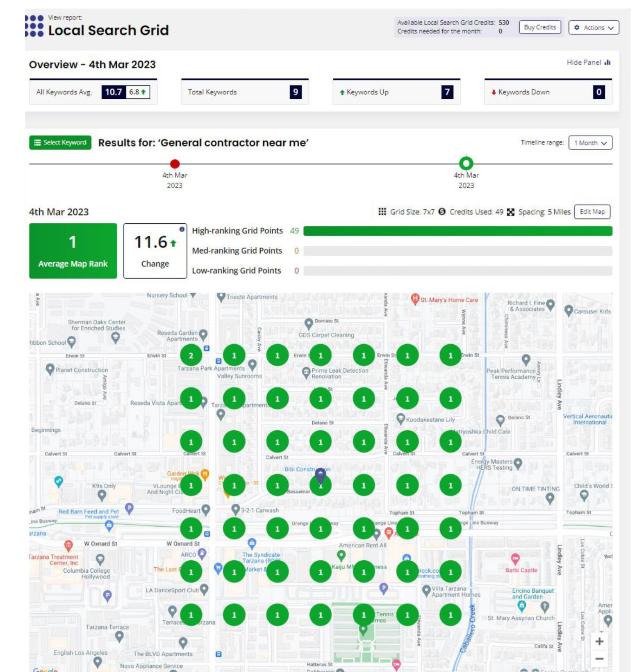This screenshot has width=639, height=672.
Task: Click the Average Map Rank green card
Action: 73,251
